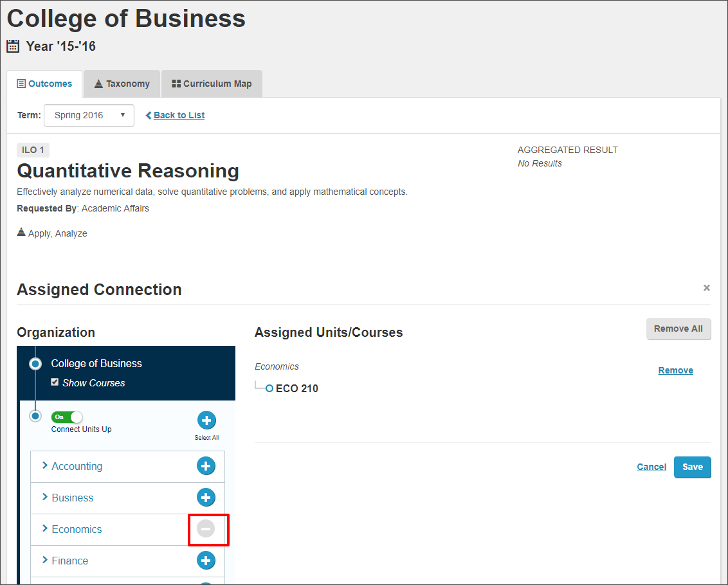This screenshot has height=585, width=728.
Task: Expand the Business unit chevron
Action: pyautogui.click(x=45, y=497)
